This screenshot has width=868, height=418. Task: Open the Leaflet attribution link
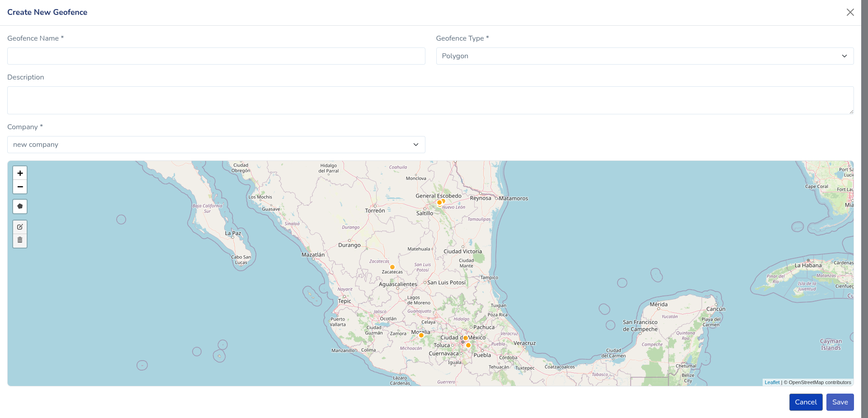(772, 382)
